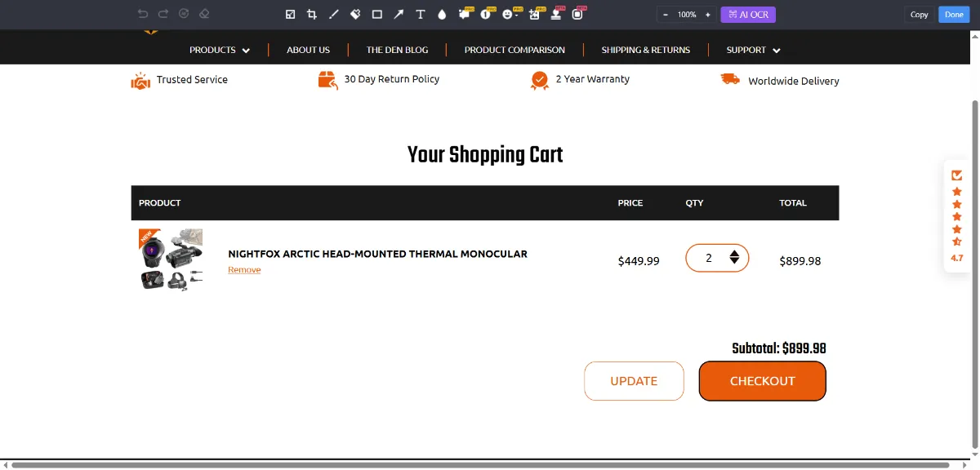Select the blur droplet tool
Screen dimensions: 980x470
pyautogui.click(x=442, y=14)
